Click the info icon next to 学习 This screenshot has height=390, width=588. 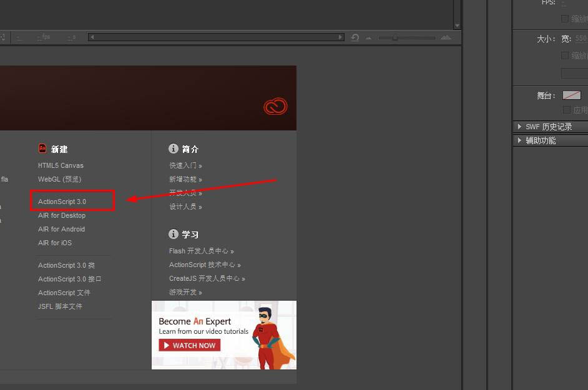pos(174,234)
